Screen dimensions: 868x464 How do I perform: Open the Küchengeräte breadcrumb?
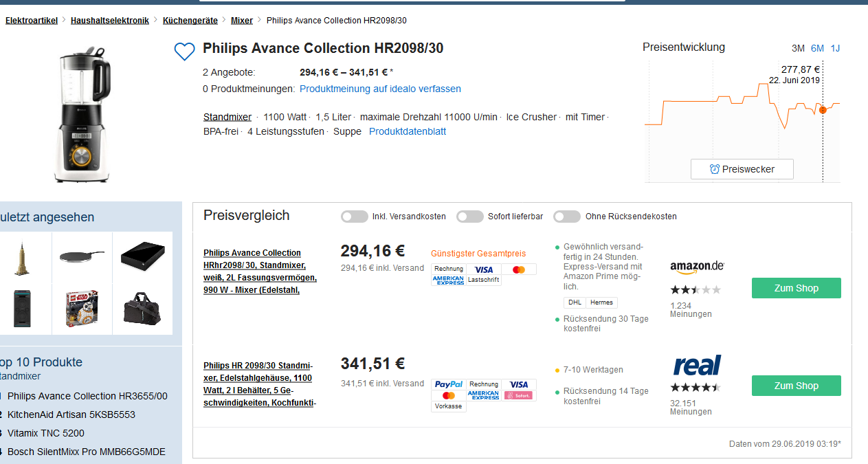click(190, 21)
